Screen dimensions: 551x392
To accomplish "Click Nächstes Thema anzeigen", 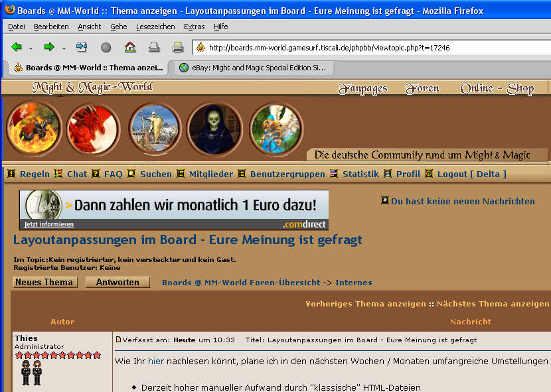I will 493,304.
